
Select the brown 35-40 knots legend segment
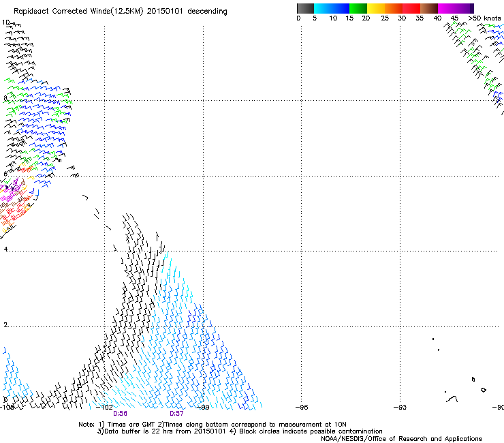(x=429, y=8)
